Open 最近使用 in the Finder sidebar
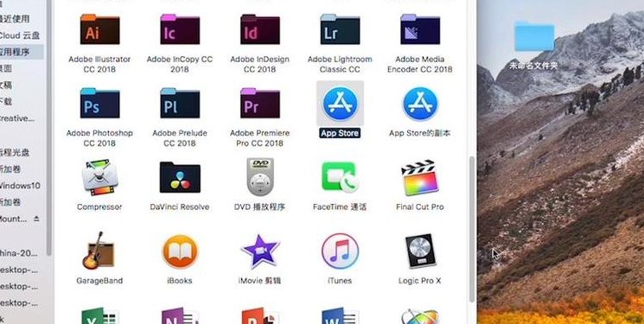Image resolution: width=644 pixels, height=324 pixels. pyautogui.click(x=15, y=18)
